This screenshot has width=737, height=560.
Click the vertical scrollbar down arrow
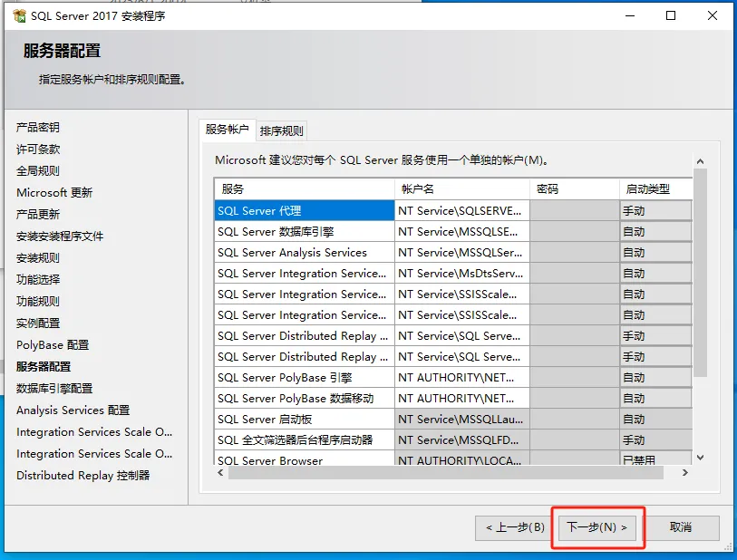coord(701,457)
